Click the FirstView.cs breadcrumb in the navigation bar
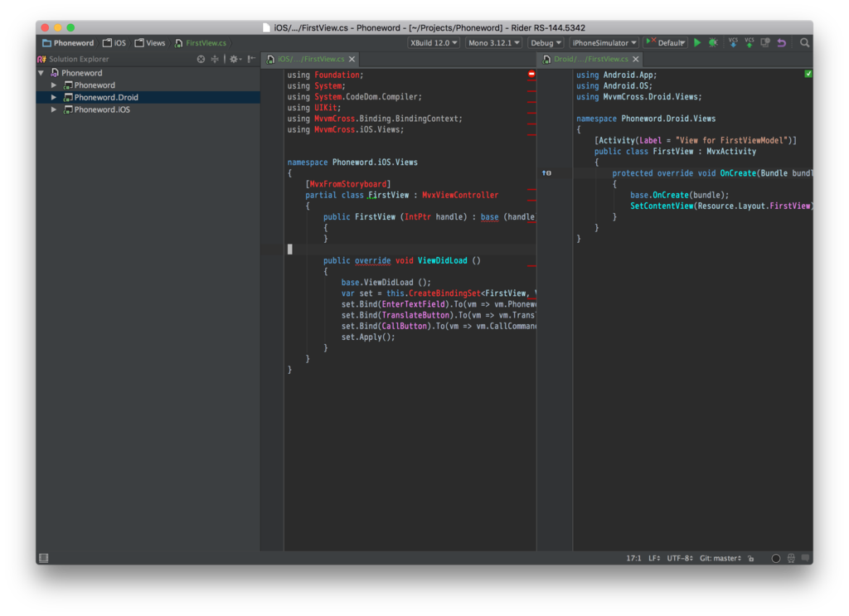This screenshot has width=849, height=616. [201, 43]
